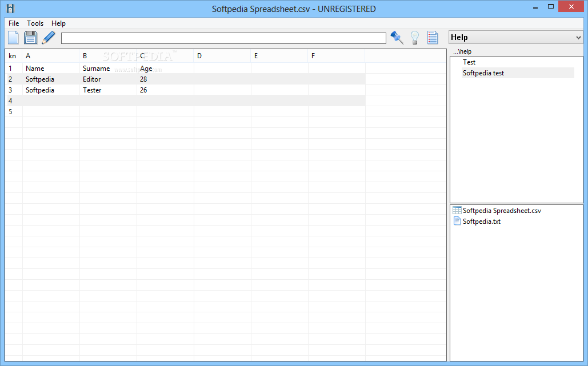Click the new blank document icon
588x366 pixels.
tap(14, 38)
